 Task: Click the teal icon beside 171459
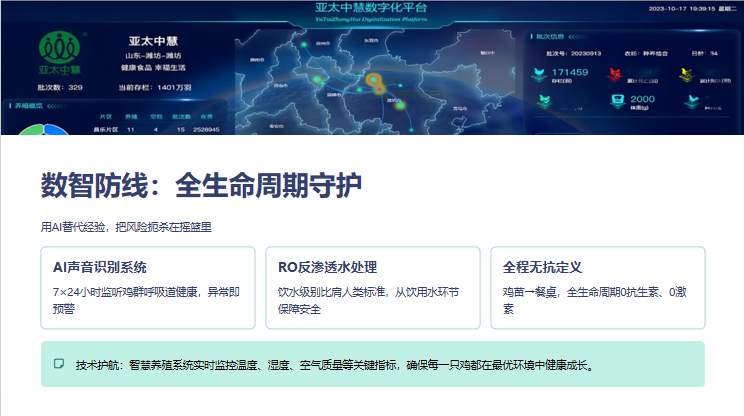[x=540, y=74]
